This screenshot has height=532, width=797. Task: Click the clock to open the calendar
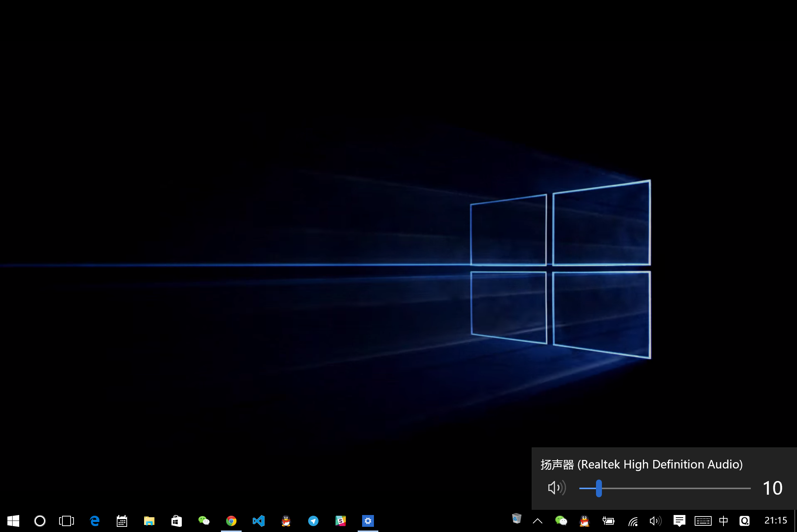[x=776, y=521]
